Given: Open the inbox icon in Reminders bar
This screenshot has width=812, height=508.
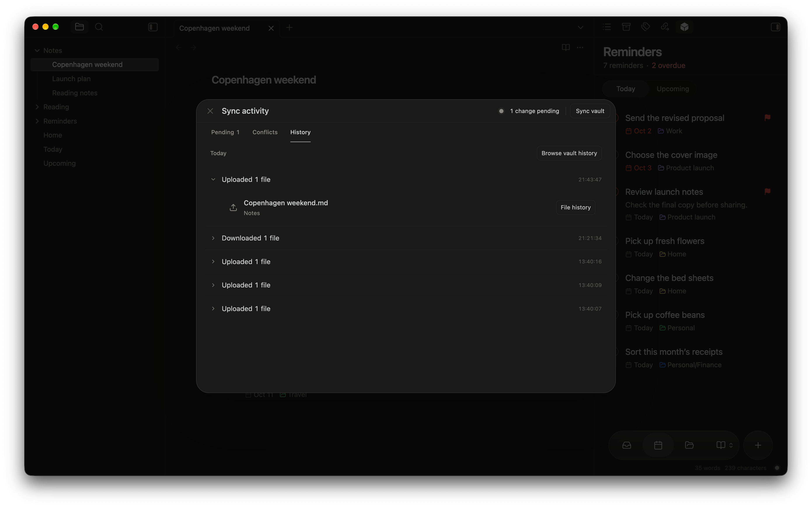Looking at the screenshot, I should pyautogui.click(x=627, y=445).
